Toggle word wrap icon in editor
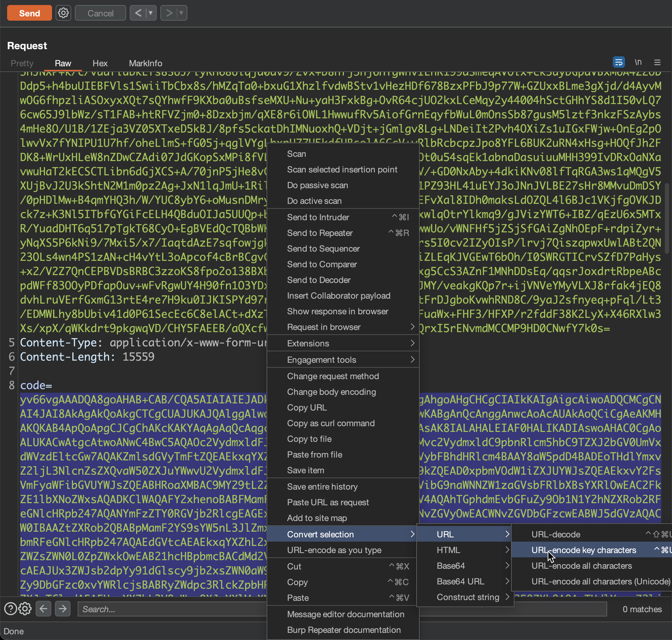 pyautogui.click(x=619, y=62)
